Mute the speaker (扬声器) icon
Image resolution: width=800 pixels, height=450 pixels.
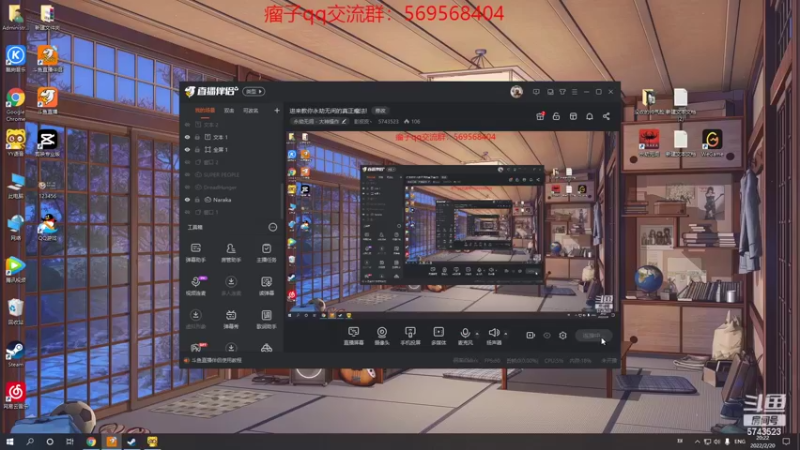[x=493, y=333]
